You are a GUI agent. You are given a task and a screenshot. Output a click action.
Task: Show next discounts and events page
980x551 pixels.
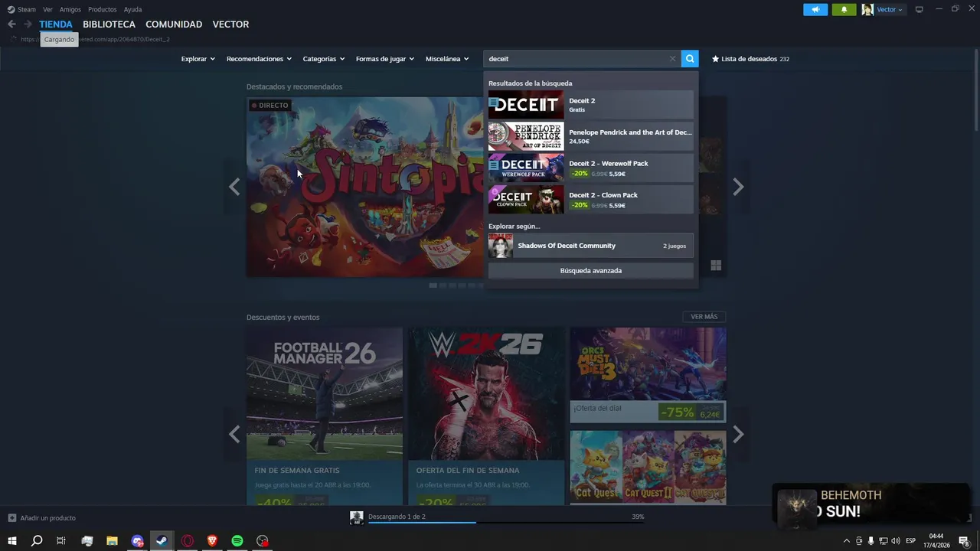(x=738, y=435)
